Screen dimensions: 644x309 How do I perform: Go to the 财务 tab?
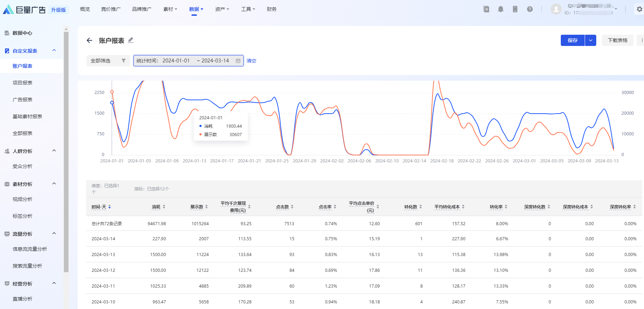pos(272,9)
